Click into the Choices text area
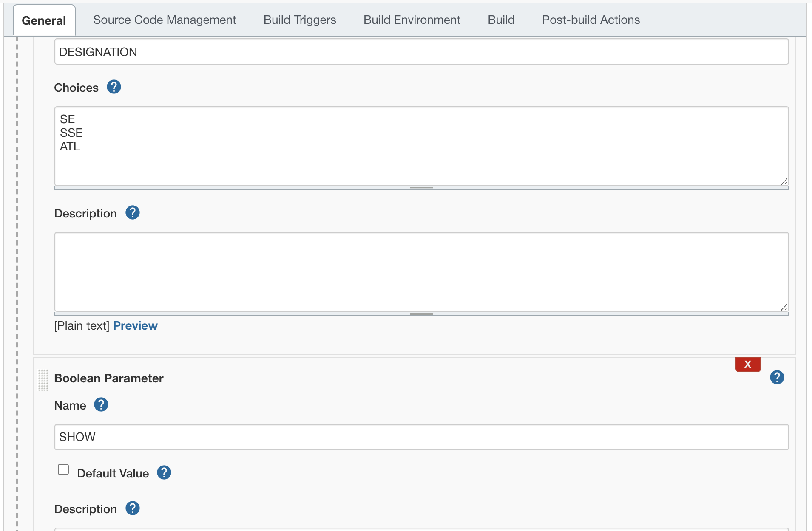 point(421,146)
